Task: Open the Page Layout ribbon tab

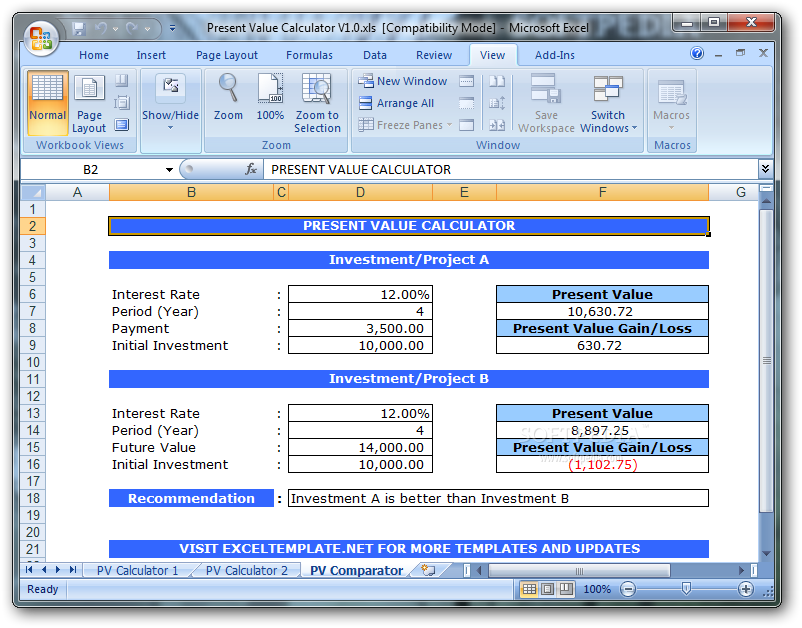Action: pyautogui.click(x=227, y=55)
